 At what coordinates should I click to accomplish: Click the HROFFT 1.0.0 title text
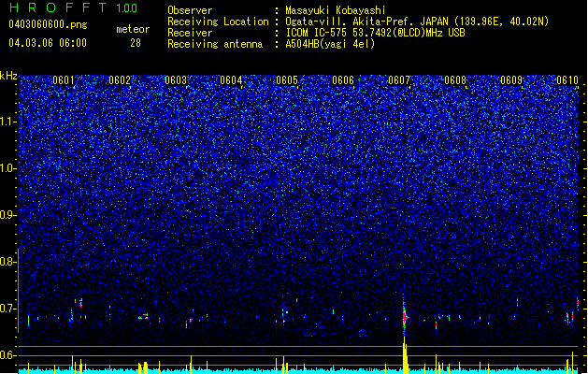[74, 7]
